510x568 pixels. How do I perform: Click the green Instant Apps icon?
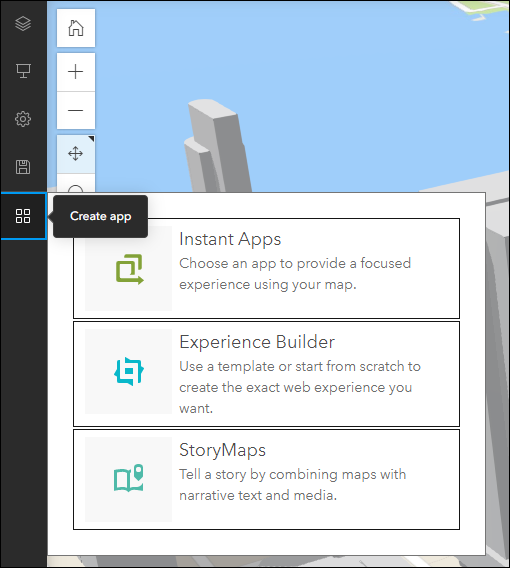pos(129,269)
